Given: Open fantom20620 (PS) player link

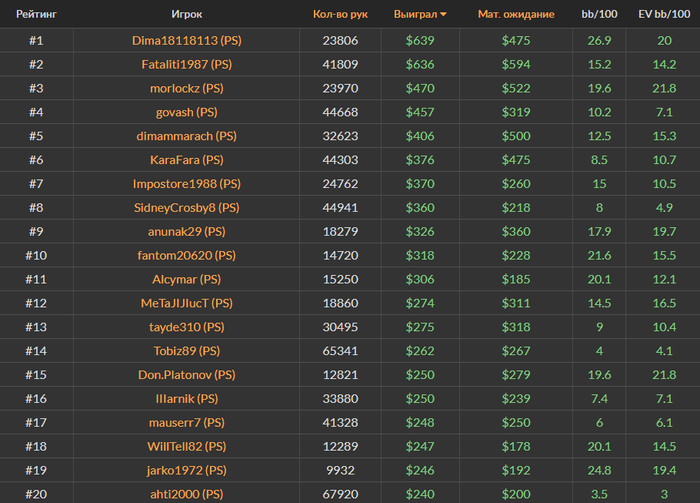Looking at the screenshot, I should (187, 256).
